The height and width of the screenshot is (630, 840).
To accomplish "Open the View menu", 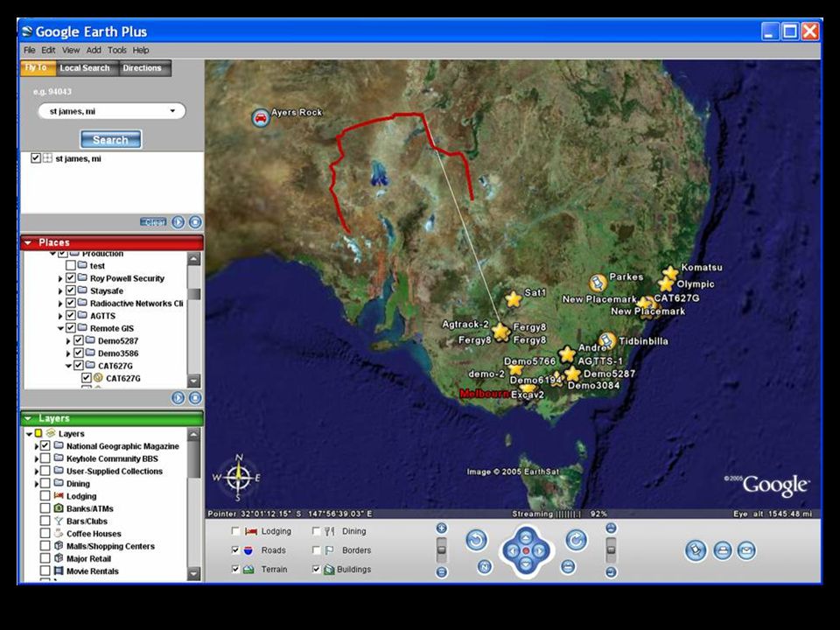I will coord(71,50).
